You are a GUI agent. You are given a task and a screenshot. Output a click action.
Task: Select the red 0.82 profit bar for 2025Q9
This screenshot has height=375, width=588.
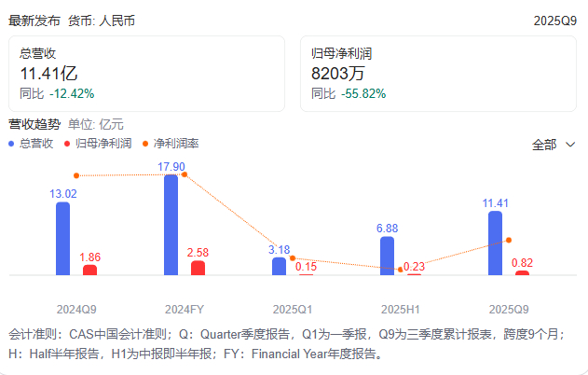(x=522, y=273)
